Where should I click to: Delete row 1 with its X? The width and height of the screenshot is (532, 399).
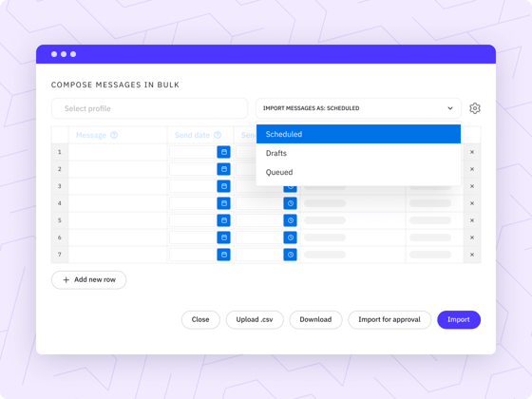pyautogui.click(x=472, y=152)
